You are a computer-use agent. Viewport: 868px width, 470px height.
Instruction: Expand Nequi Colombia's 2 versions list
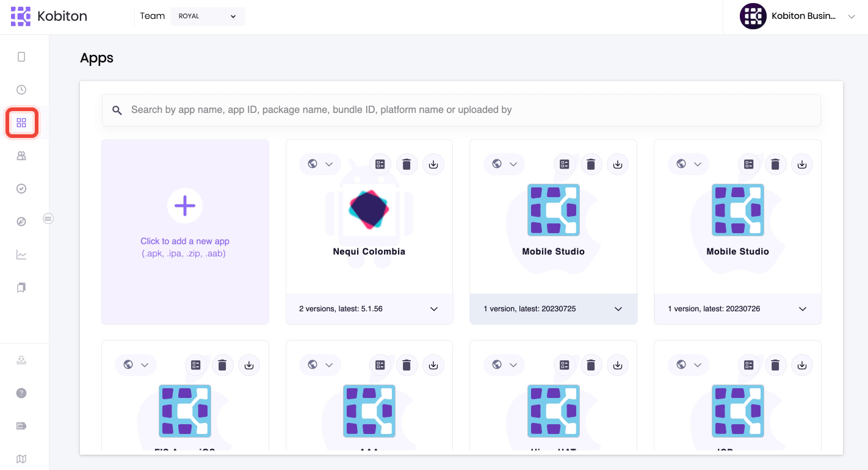[369, 309]
